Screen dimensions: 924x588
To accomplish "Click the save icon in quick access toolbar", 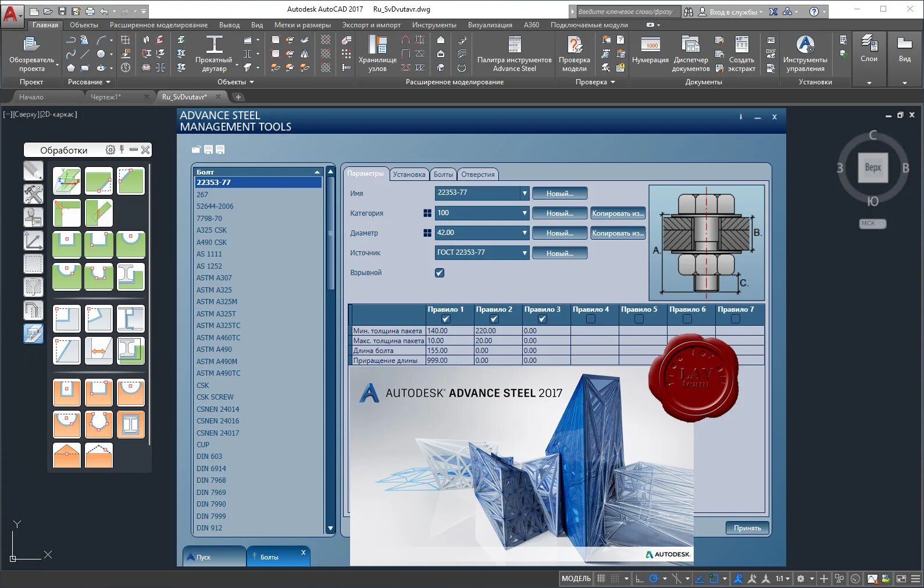I will click(62, 11).
